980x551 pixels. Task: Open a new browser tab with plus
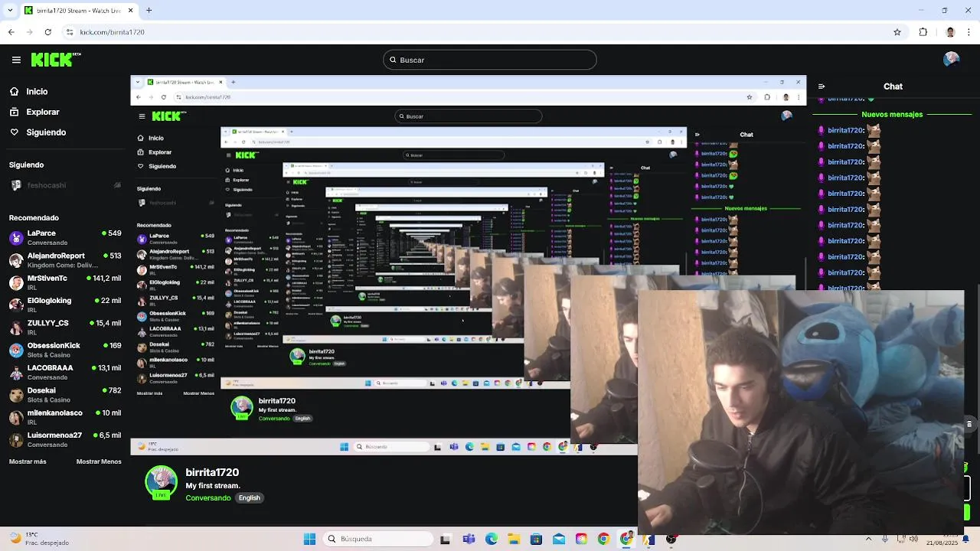[x=149, y=11]
